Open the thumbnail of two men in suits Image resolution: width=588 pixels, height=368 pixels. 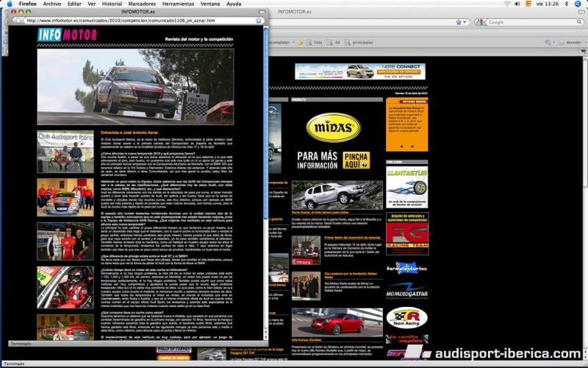pyautogui.click(x=306, y=286)
